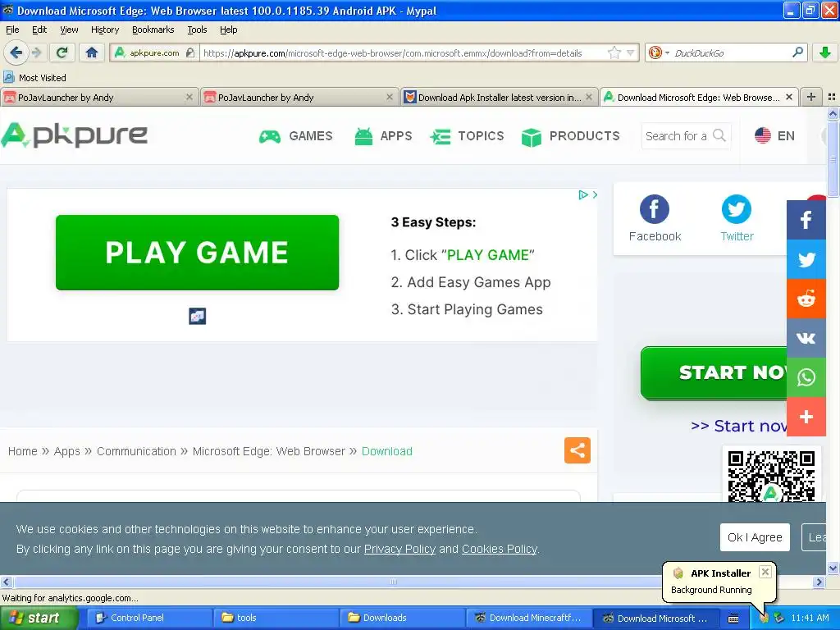840x630 pixels.
Task: Show the list-all-tabs grid button
Action: tap(832, 97)
